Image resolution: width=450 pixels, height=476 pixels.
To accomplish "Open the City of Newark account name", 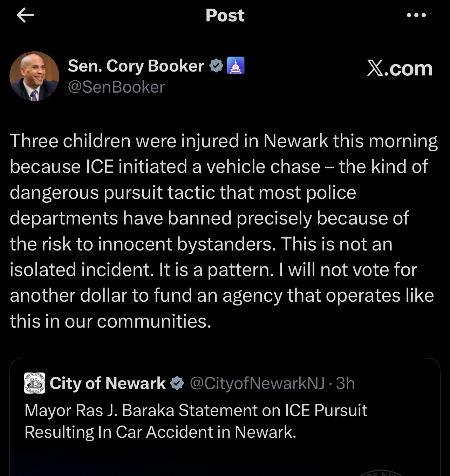I will pyautogui.click(x=107, y=383).
